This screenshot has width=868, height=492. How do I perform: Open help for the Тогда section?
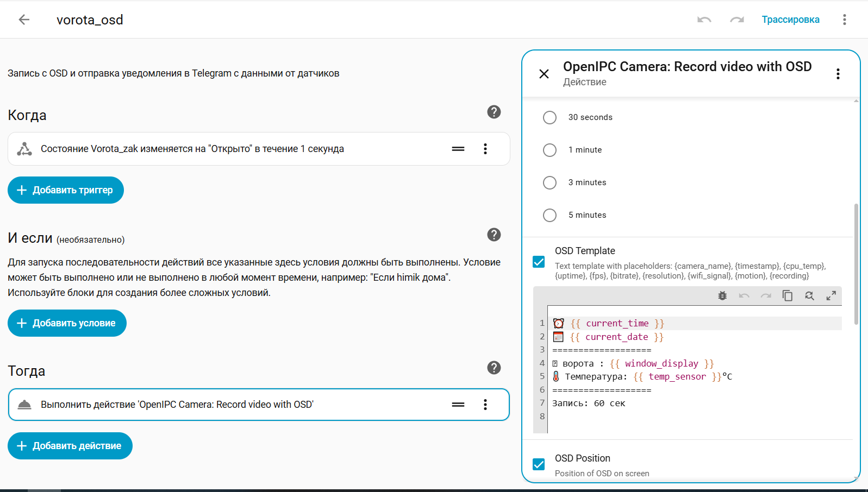point(494,368)
